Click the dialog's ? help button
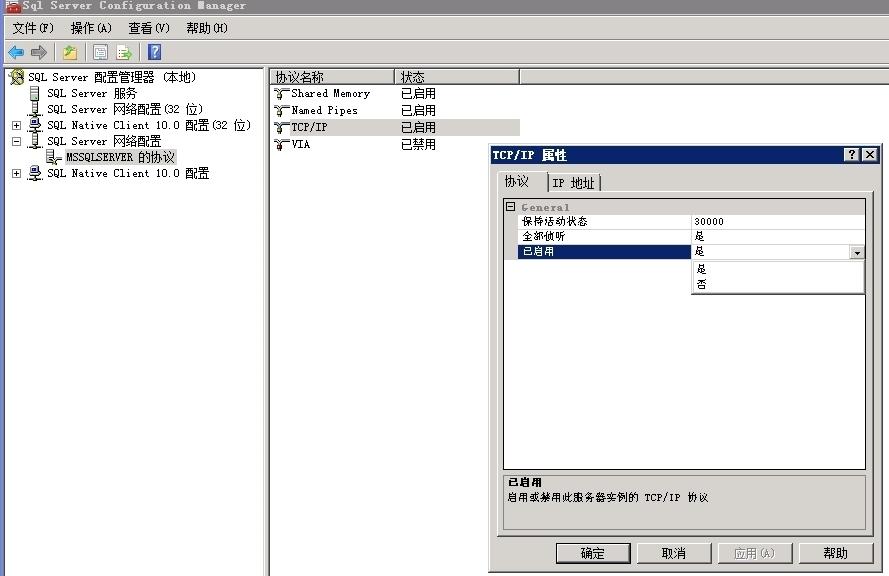 (x=851, y=155)
